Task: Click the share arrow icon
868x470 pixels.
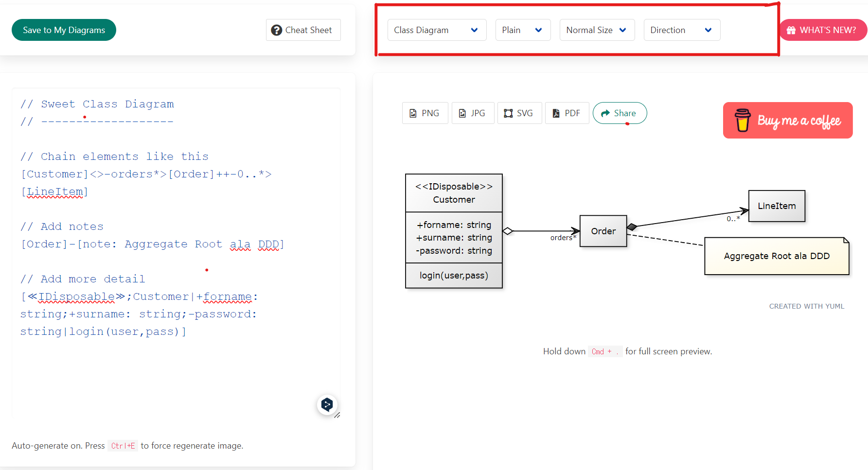Action: 605,113
